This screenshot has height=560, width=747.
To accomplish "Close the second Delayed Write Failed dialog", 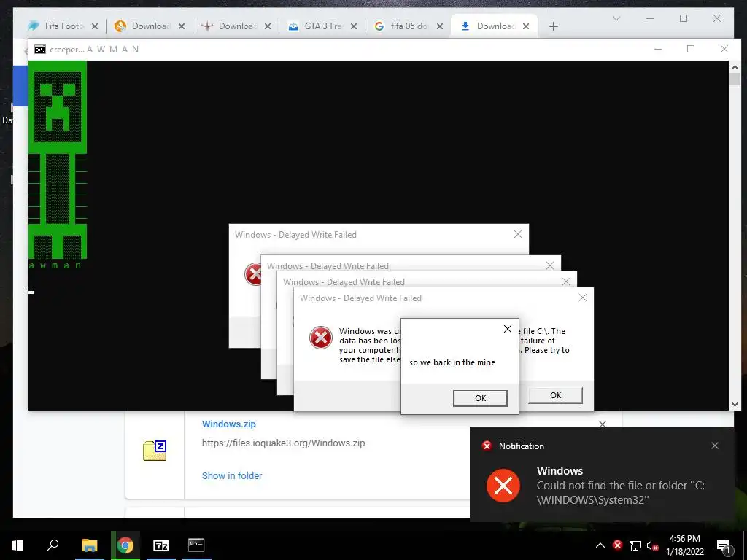I will click(550, 265).
